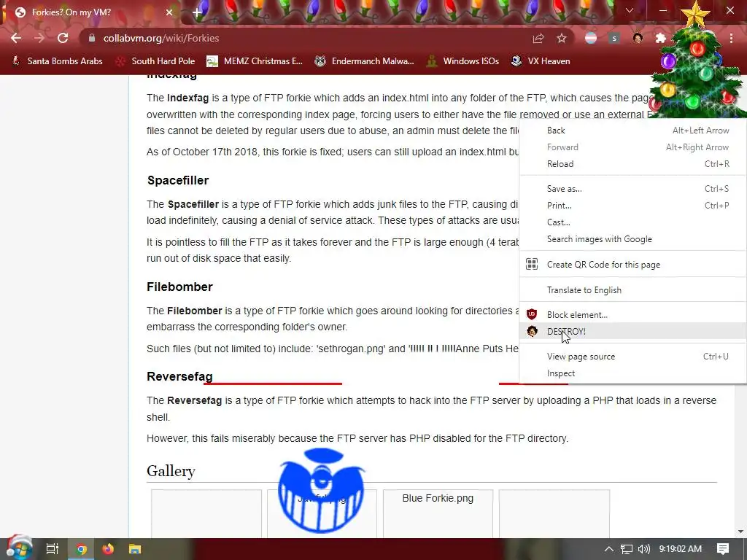Click the page scrollbar down arrow
747x560 pixels.
coord(740,532)
